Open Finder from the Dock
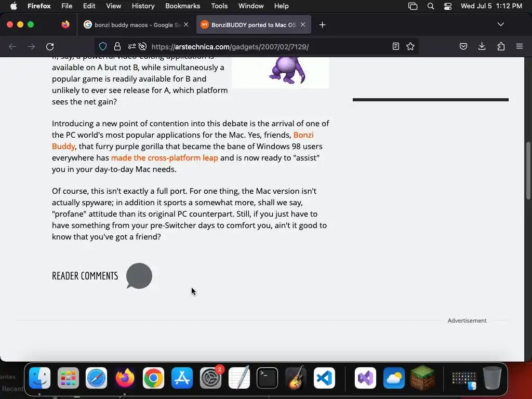This screenshot has height=399, width=532. [39, 378]
